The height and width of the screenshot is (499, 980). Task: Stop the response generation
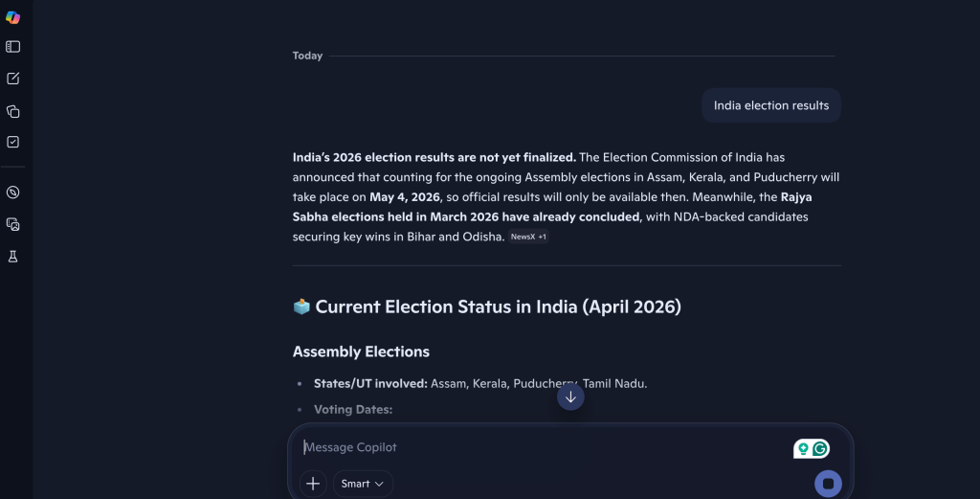coord(828,484)
